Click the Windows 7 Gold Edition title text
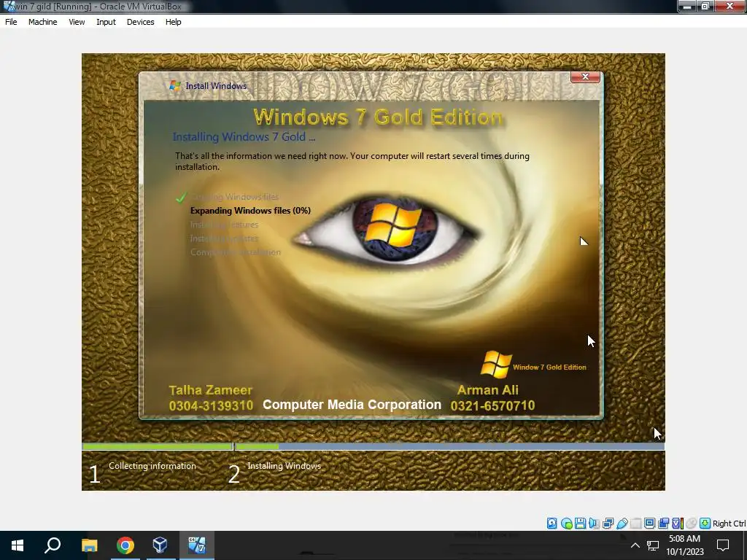Viewport: 747px width, 560px height. click(x=378, y=117)
